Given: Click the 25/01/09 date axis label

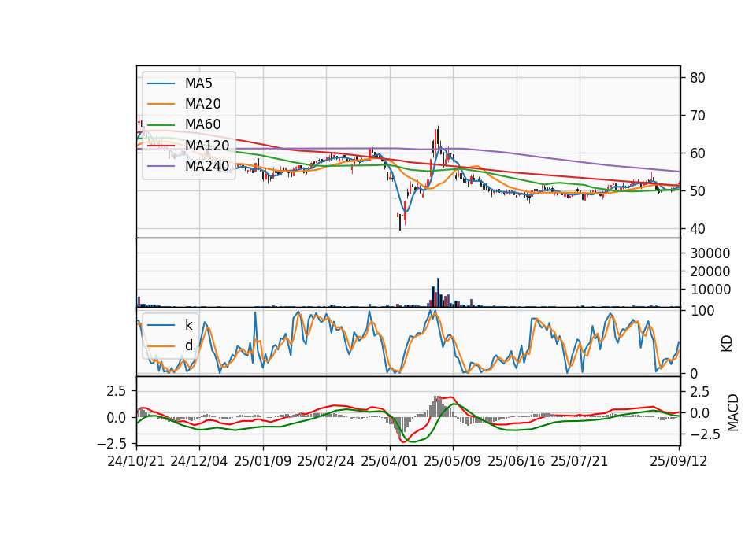Looking at the screenshot, I should (x=263, y=462).
